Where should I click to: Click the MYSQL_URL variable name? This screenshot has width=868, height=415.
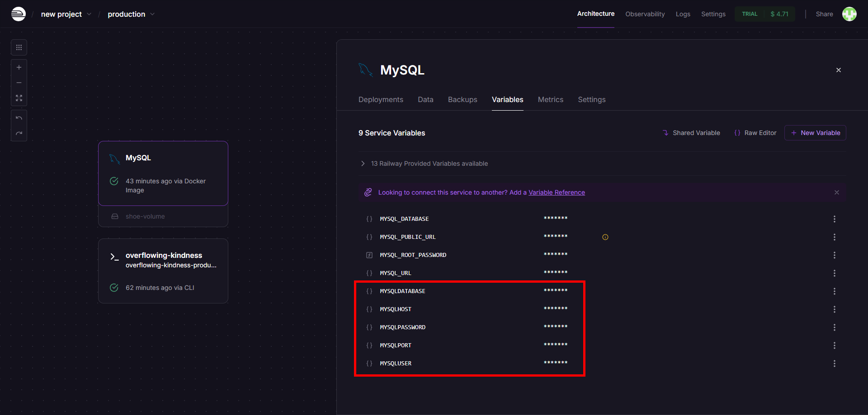point(396,273)
